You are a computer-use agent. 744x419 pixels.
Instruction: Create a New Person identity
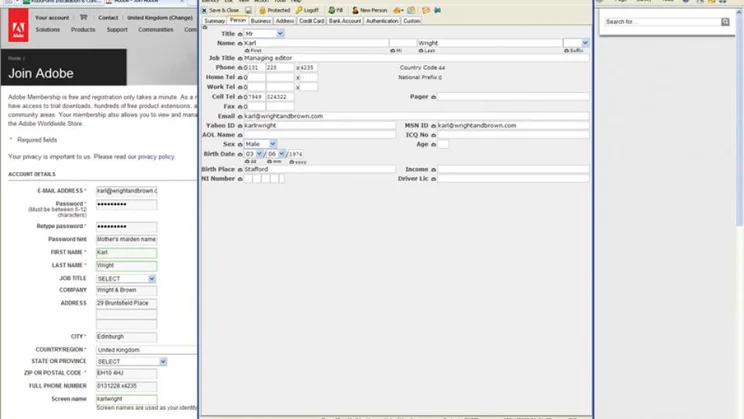pyautogui.click(x=369, y=10)
